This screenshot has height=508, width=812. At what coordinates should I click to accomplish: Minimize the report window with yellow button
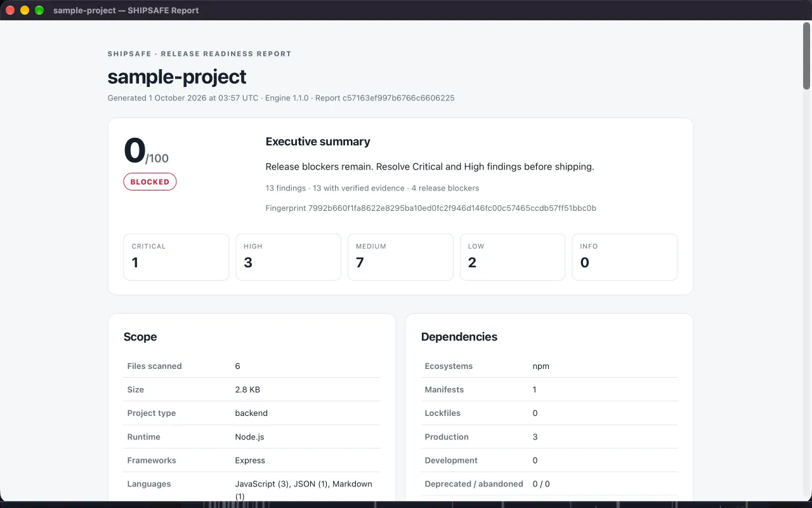tap(25, 10)
